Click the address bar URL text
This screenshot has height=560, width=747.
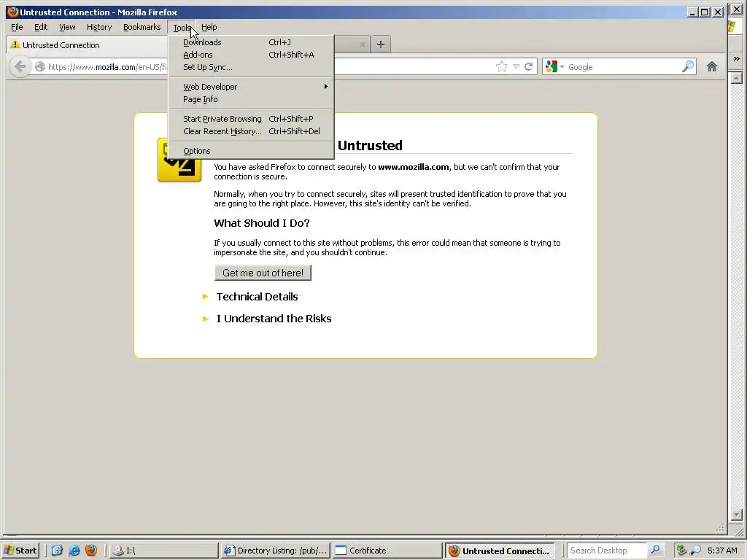pyautogui.click(x=108, y=67)
